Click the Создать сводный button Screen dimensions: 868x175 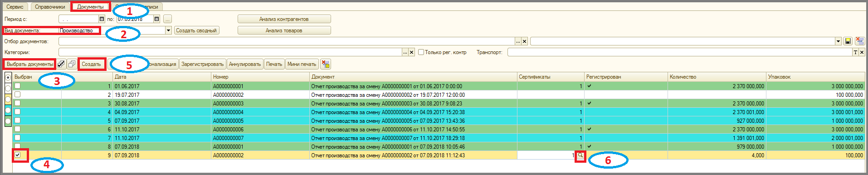[x=196, y=30]
